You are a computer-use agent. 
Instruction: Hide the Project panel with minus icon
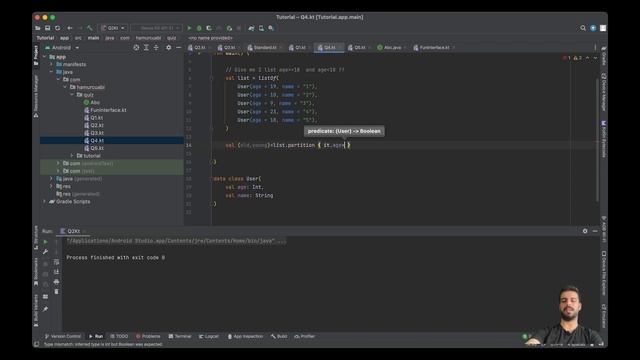(178, 48)
